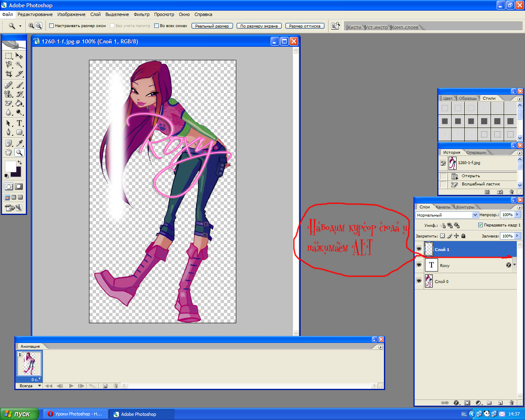Select the Dodge tool
The width and height of the screenshot is (525, 420).
pos(19,112)
